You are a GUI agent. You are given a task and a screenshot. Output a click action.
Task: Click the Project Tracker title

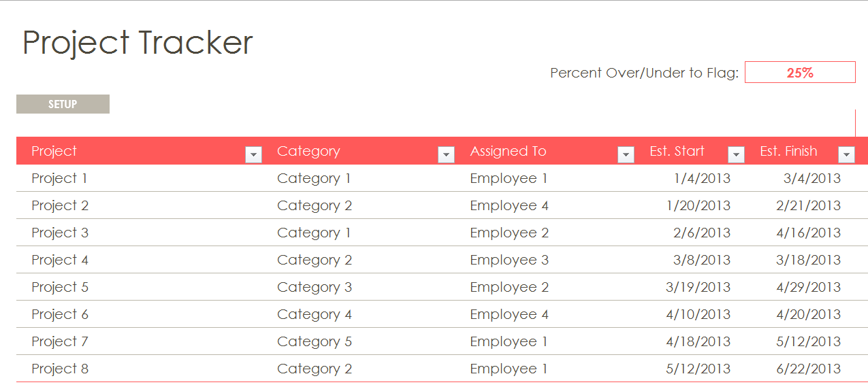[138, 43]
